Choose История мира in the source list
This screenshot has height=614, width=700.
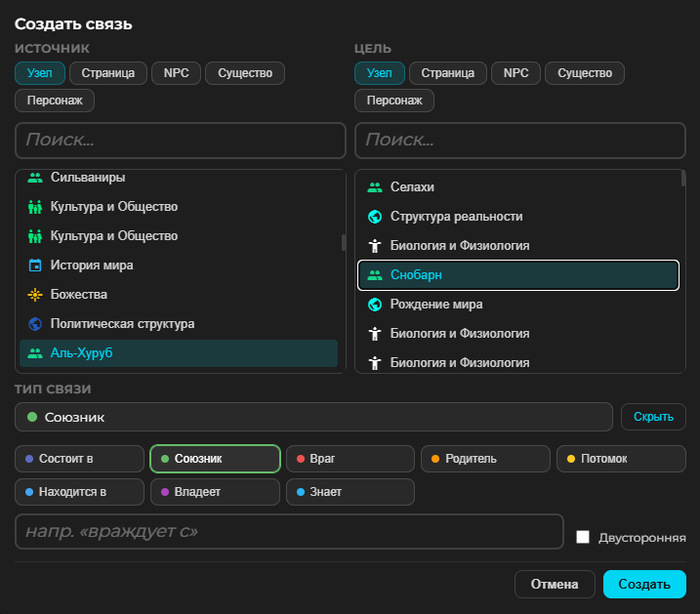tap(179, 265)
